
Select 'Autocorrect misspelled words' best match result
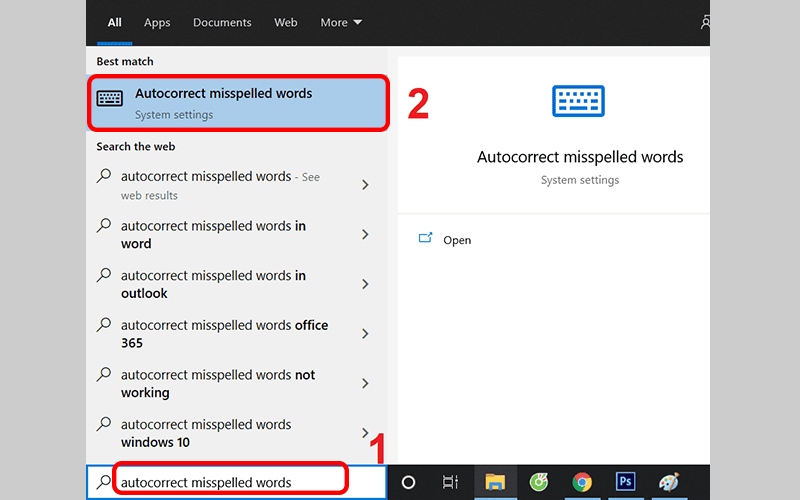(237, 103)
